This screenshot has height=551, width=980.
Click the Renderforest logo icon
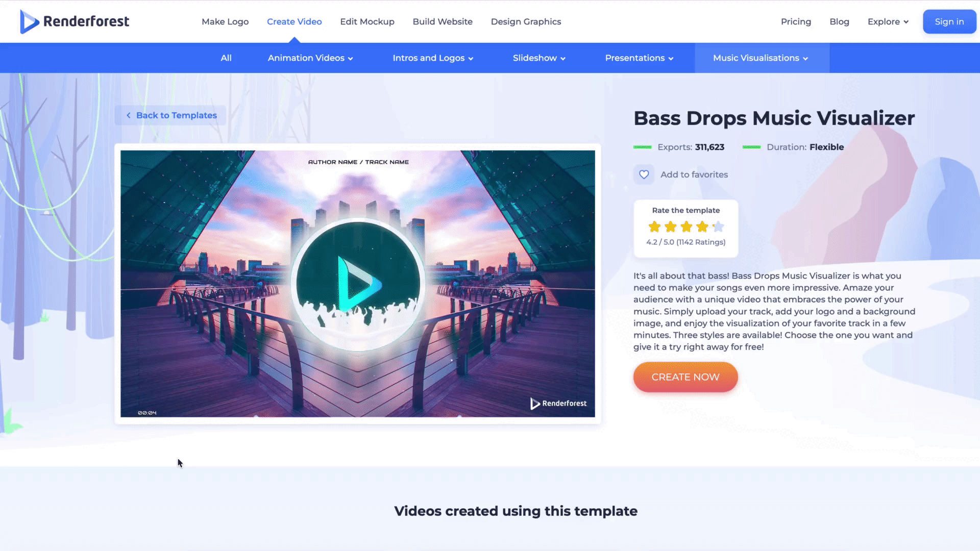pyautogui.click(x=29, y=21)
